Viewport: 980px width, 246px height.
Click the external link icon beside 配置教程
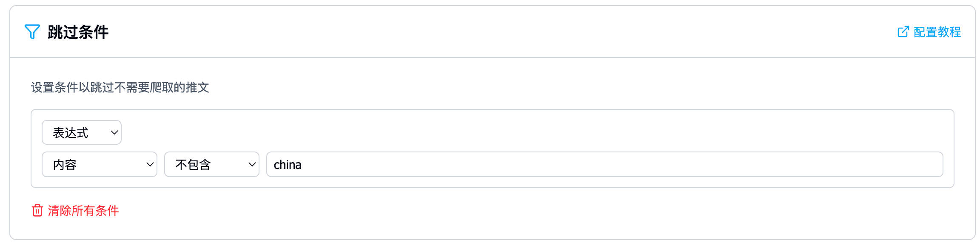click(903, 32)
